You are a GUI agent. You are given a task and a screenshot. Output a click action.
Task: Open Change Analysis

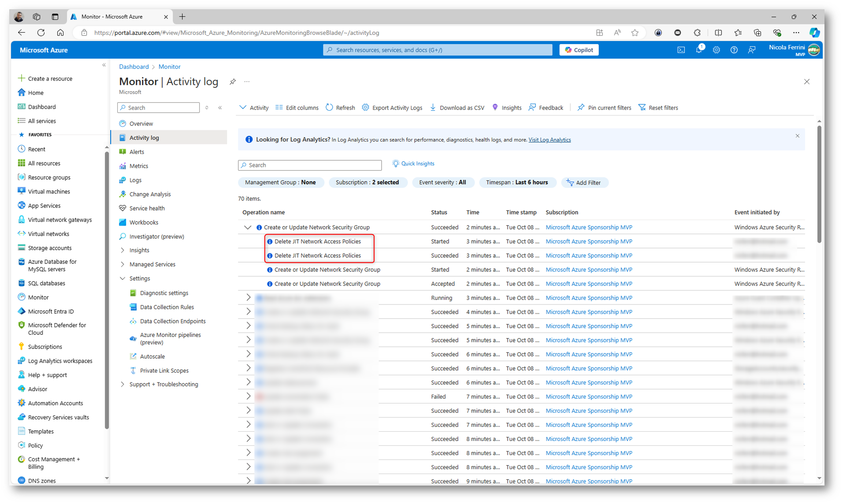(x=150, y=194)
